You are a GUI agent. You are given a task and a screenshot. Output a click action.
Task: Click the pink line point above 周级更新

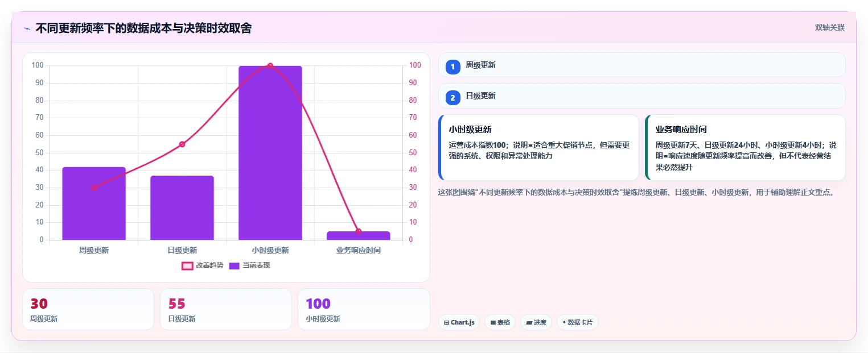point(94,188)
